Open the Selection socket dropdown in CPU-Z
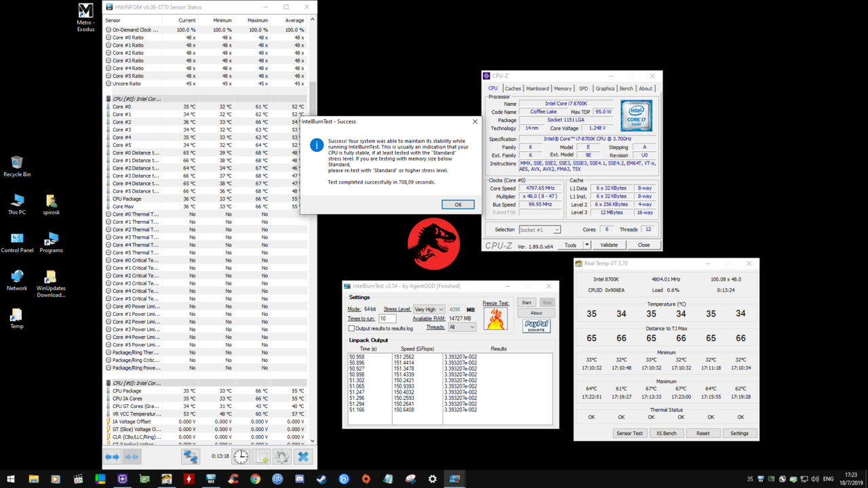The width and height of the screenshot is (868, 488). pyautogui.click(x=540, y=230)
